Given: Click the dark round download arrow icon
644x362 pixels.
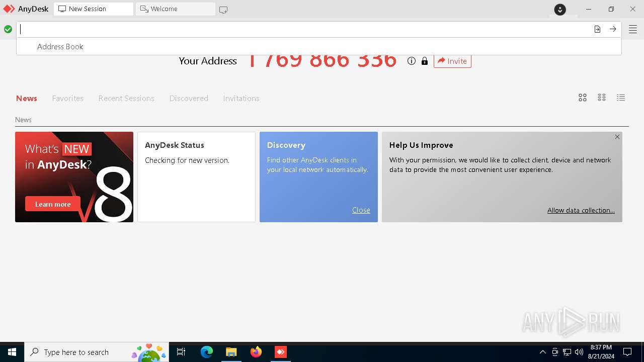Looking at the screenshot, I should tap(560, 10).
